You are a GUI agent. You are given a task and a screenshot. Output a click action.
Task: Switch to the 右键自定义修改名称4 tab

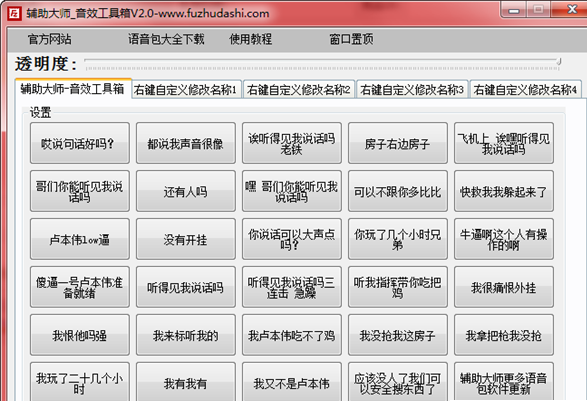click(x=525, y=90)
